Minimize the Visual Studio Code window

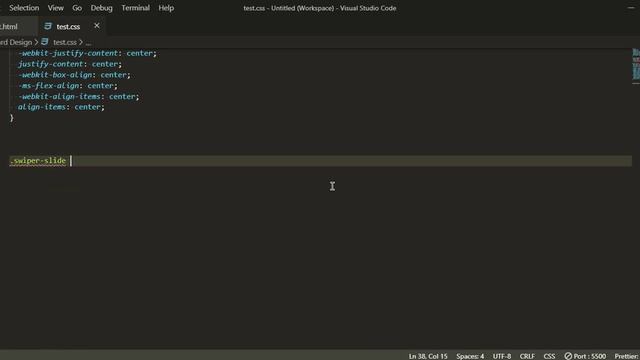(x=631, y=8)
